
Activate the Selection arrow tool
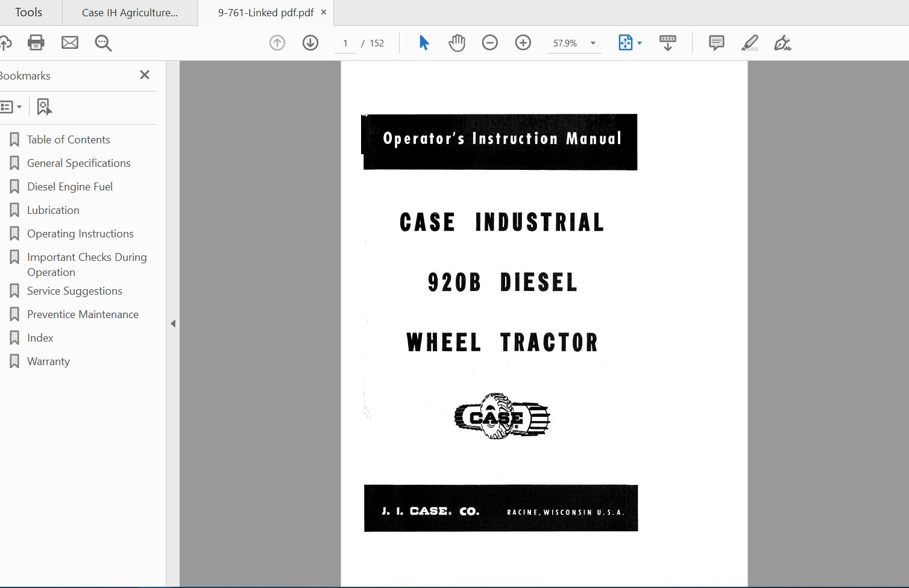click(x=424, y=43)
